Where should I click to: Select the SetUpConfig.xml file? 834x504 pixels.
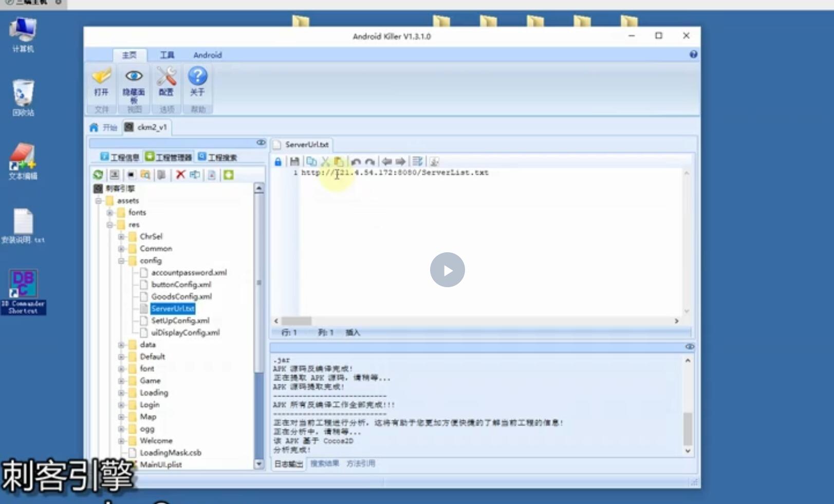[x=180, y=321]
